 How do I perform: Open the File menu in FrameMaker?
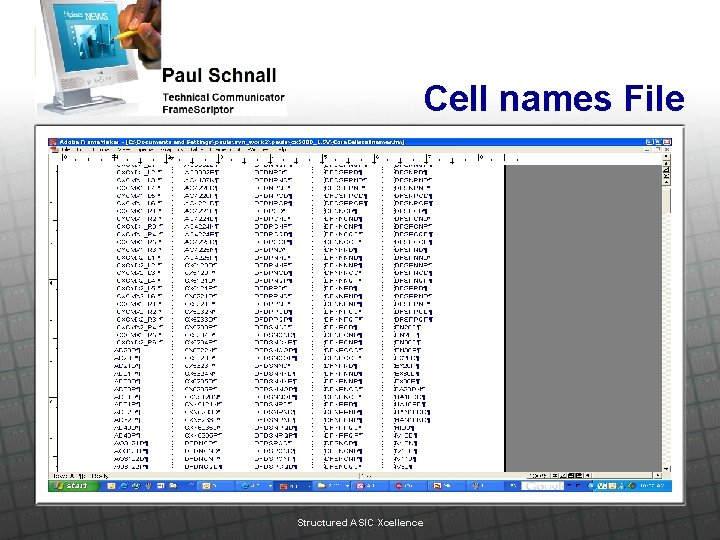tap(65, 150)
